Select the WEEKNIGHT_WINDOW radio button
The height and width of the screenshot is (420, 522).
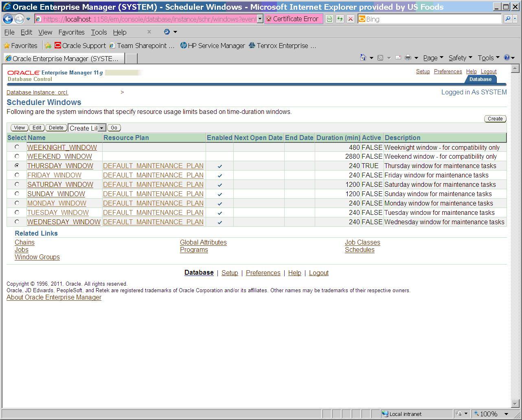coord(17,147)
